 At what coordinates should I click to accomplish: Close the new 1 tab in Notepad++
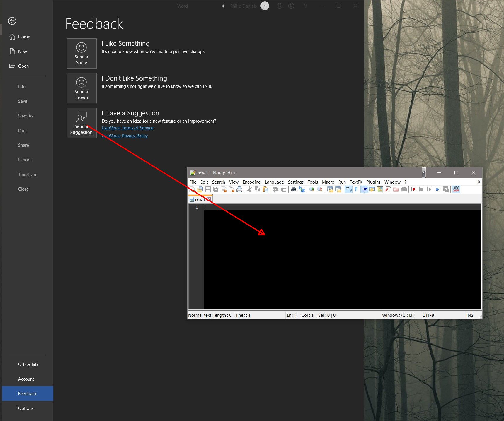[x=208, y=199]
